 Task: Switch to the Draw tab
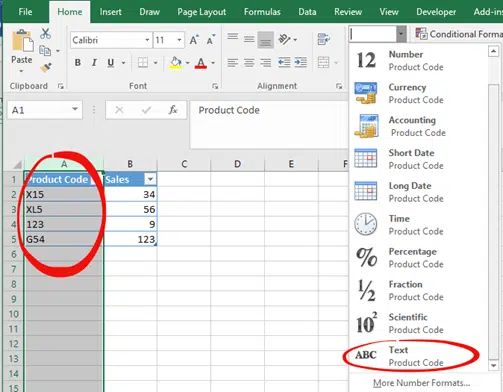pyautogui.click(x=149, y=12)
